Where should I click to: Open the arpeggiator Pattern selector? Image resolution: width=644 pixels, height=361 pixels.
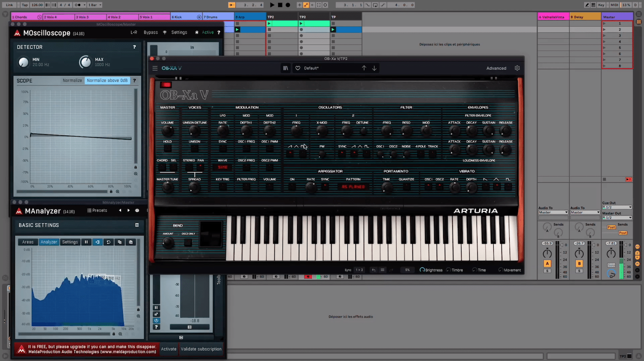pos(353,187)
